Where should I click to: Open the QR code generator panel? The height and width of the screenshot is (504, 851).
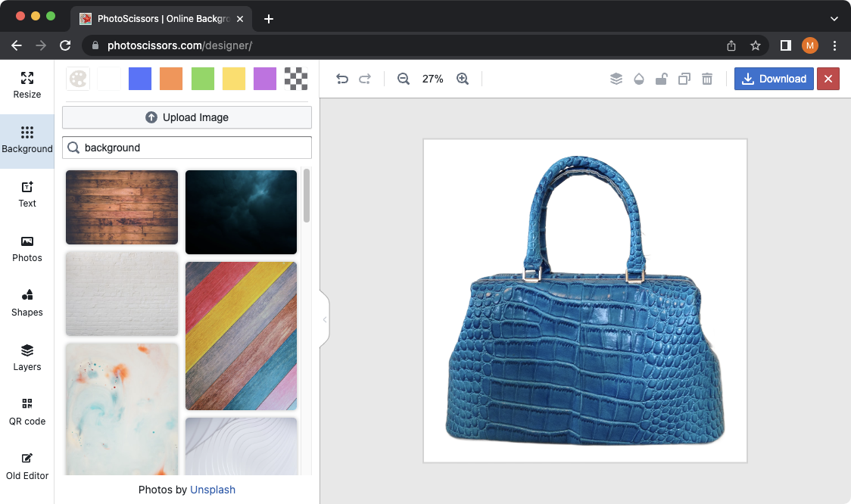(x=26, y=412)
